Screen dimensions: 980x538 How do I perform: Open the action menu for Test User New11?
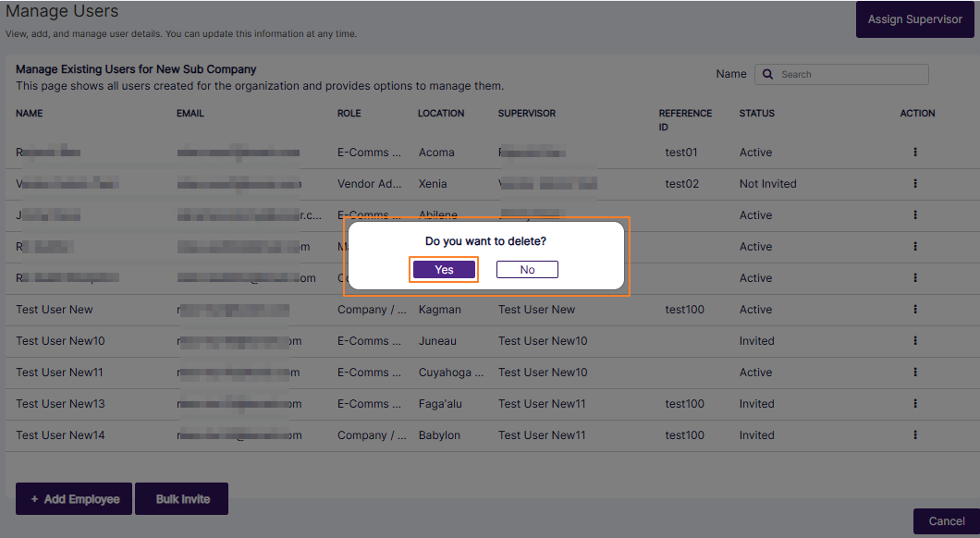tap(915, 373)
